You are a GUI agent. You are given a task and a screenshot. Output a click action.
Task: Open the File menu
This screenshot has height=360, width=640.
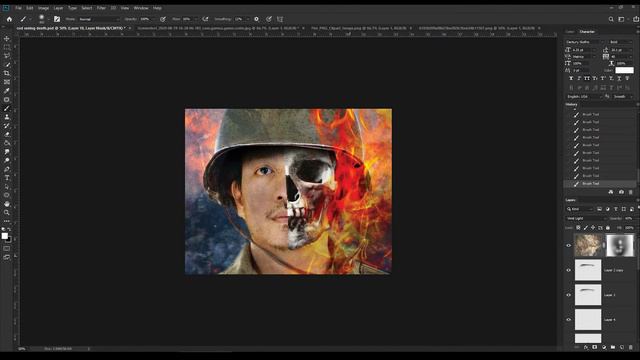point(18,8)
